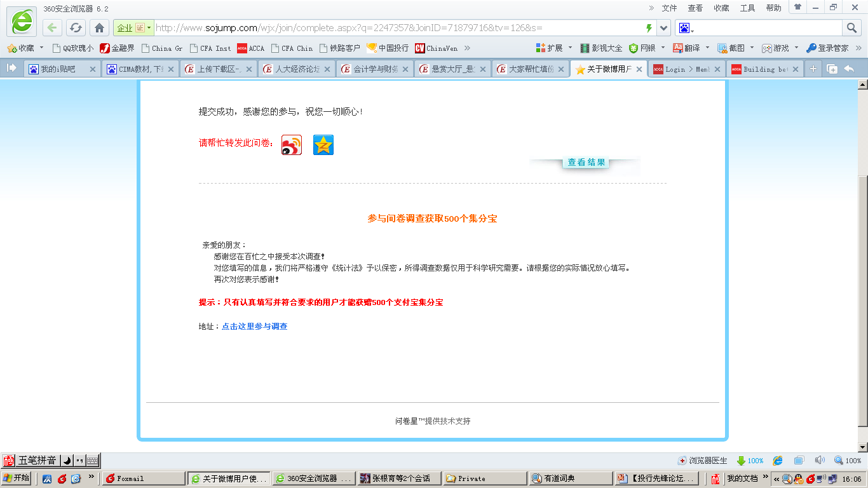
Task: Show more bookmarks with the chevron
Action: 467,48
